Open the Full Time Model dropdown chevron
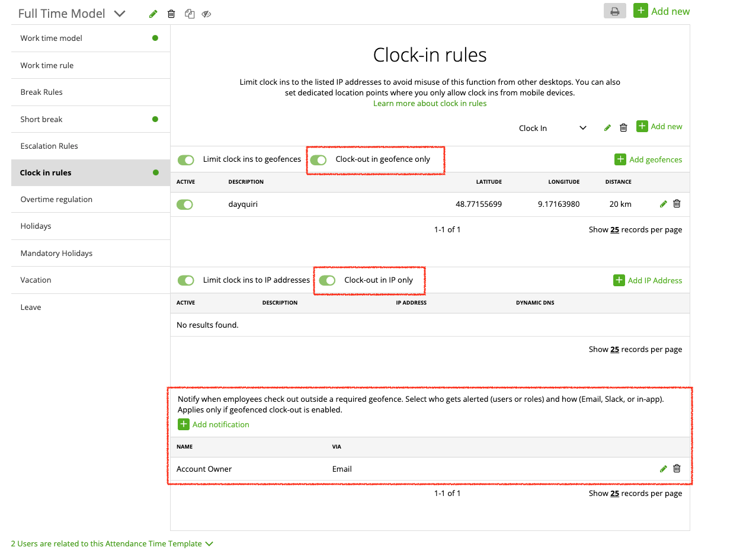This screenshot has width=743, height=560. (120, 14)
